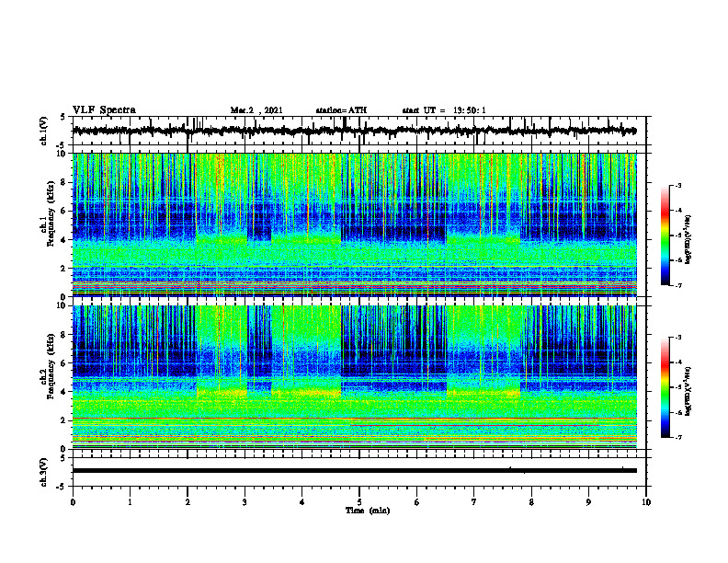728x563 pixels.
Task: Click the ch.2 "Frequency (kHz)" axis label
Action: pyautogui.click(x=51, y=366)
